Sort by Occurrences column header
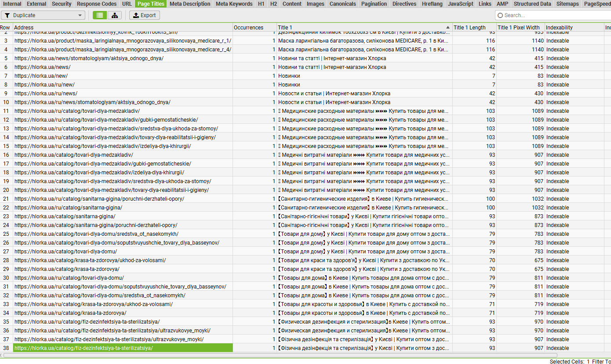 click(x=255, y=27)
